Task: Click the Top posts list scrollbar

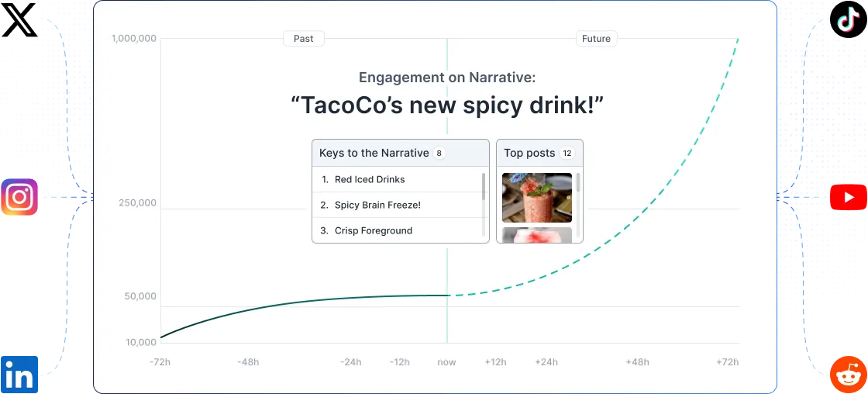Action: (578, 182)
